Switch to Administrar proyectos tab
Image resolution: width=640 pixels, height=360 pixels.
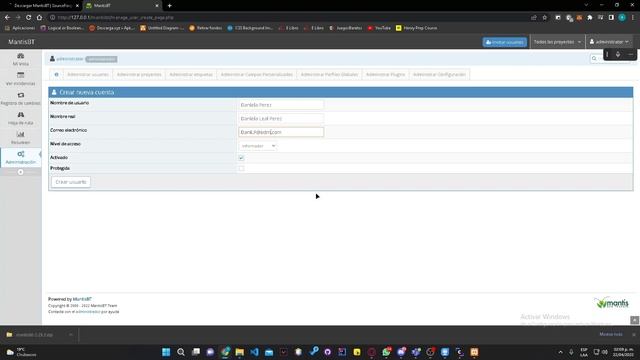139,75
